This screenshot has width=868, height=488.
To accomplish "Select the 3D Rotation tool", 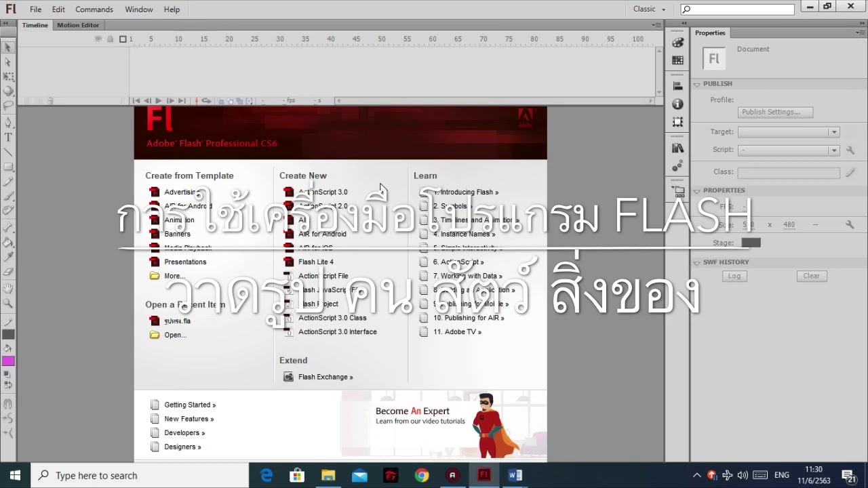I will click(8, 91).
